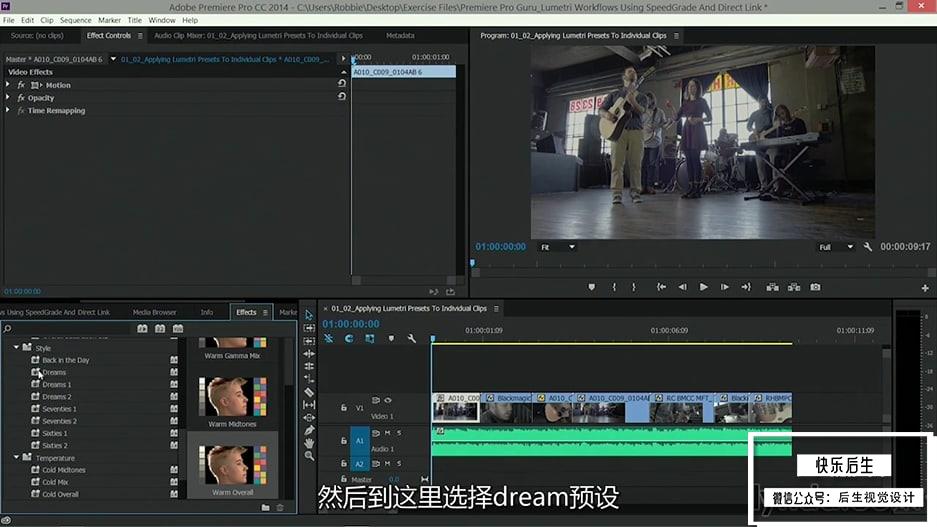Select the Hand tool
This screenshot has width=937, height=527.
tap(309, 443)
